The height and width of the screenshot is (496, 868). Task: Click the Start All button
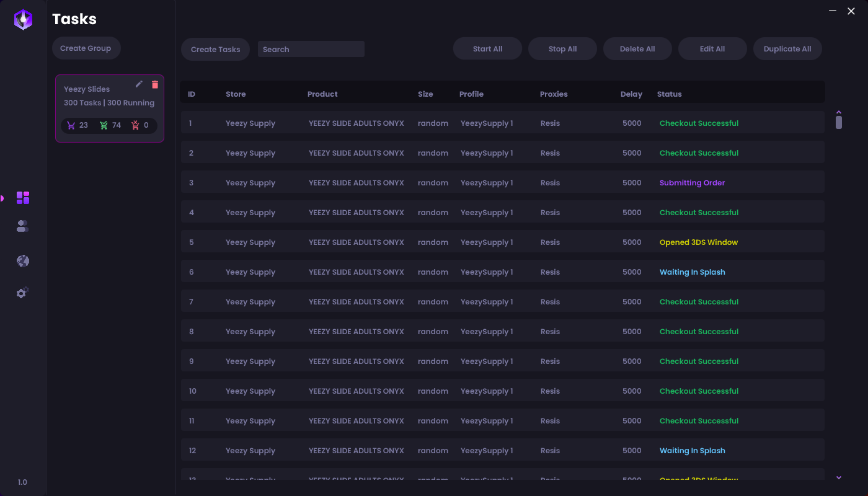[488, 49]
